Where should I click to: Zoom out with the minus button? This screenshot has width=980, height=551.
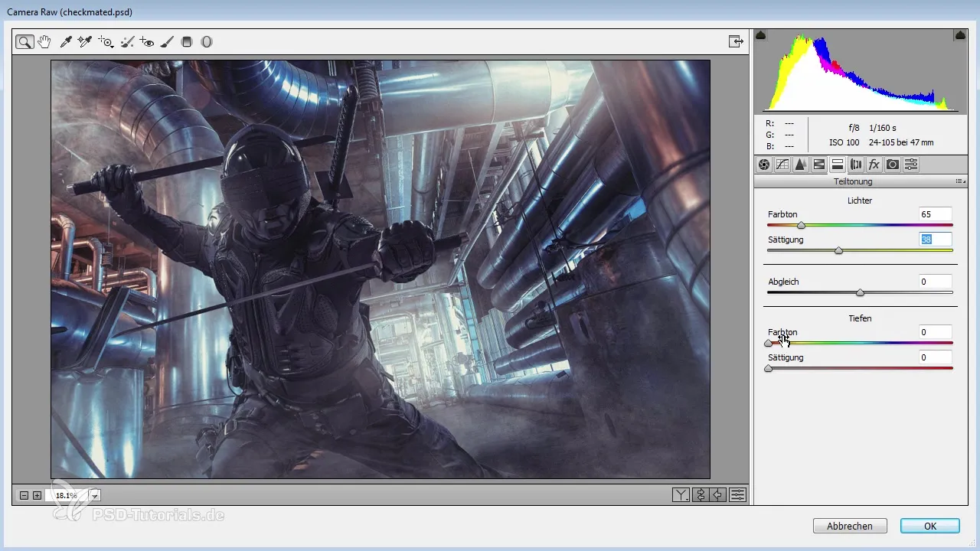coord(24,496)
